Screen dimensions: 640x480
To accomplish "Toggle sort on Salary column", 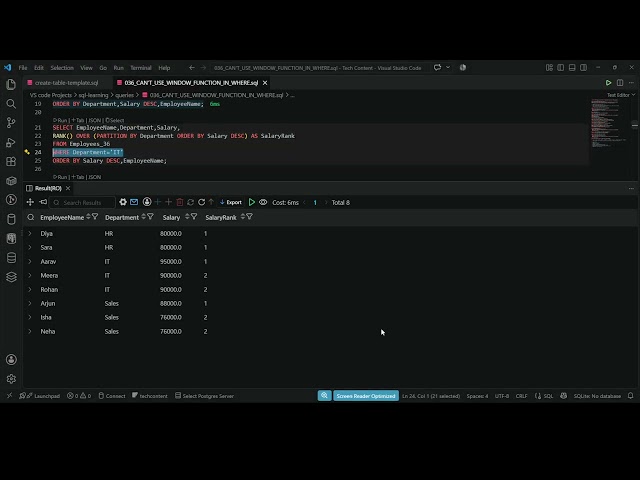I will 187,217.
